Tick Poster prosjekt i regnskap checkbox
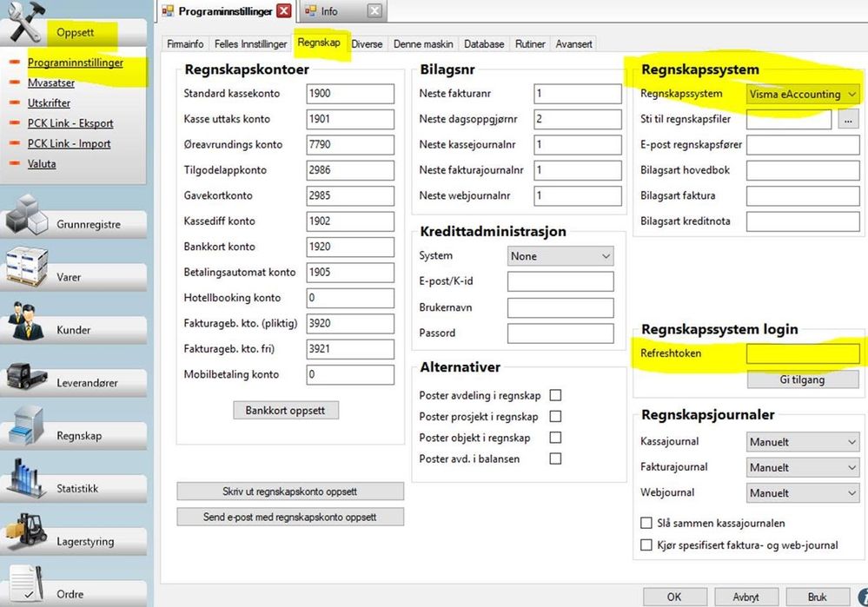 click(x=555, y=416)
